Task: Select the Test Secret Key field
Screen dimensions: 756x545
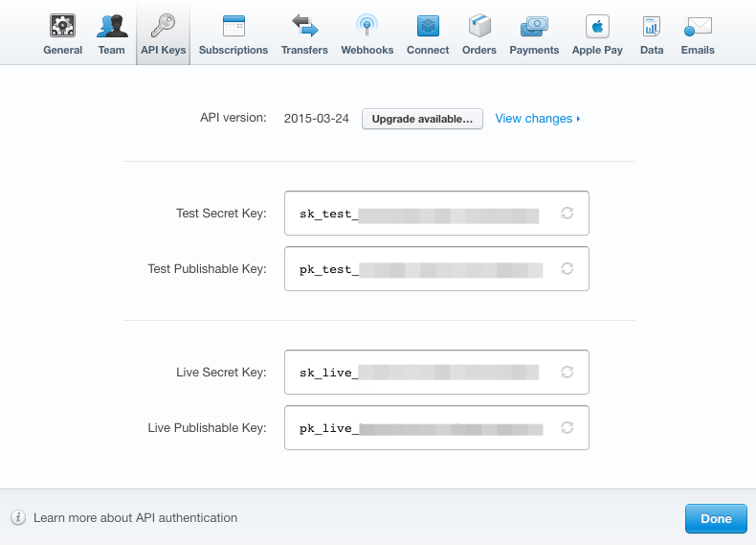Action: click(436, 213)
